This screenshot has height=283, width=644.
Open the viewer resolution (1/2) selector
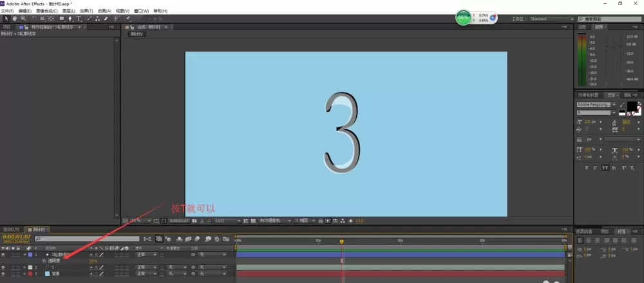[x=228, y=221]
